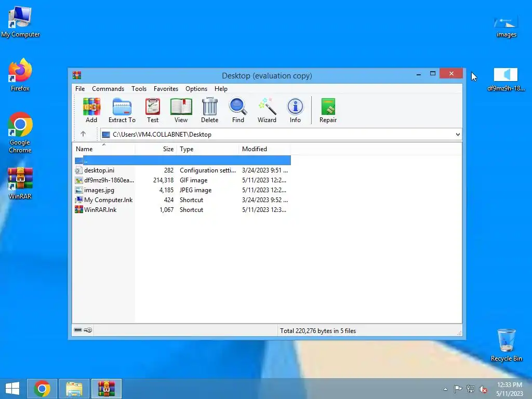
Task: Click the network tray icon
Action: (471, 389)
